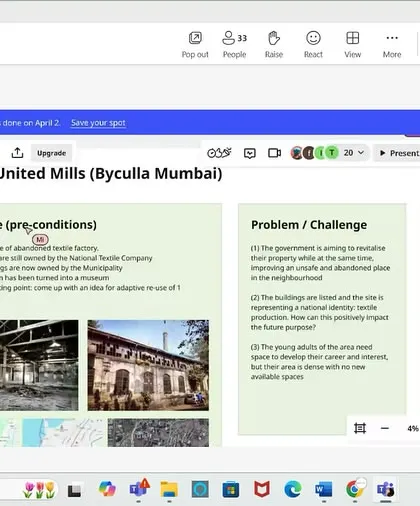Open the teal ring app on taskbar
This screenshot has width=420, height=506.
click(200, 489)
